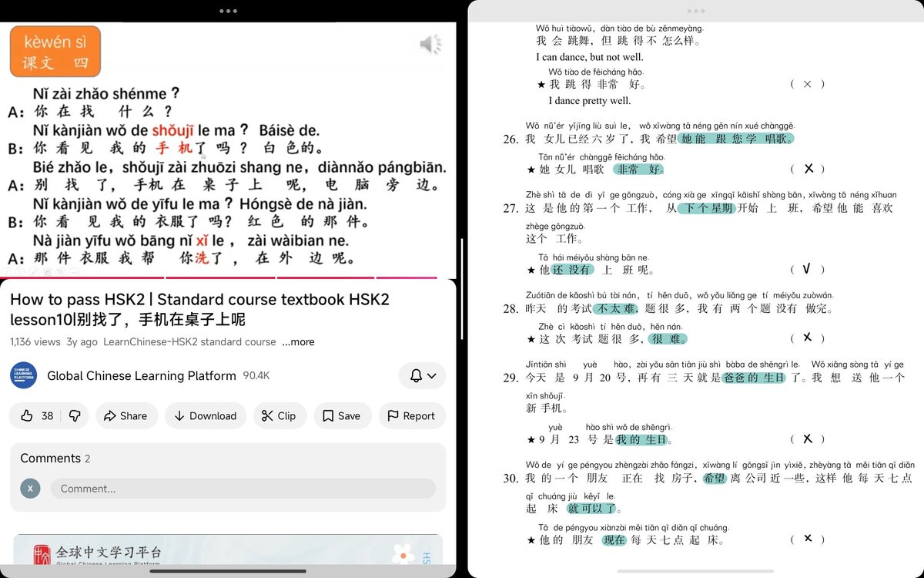Select the answer mark for question 29
924x578 pixels.
point(807,439)
